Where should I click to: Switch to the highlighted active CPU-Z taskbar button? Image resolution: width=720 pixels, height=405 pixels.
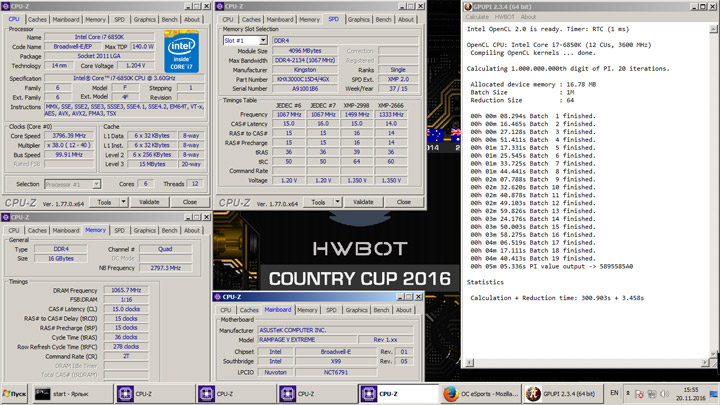tap(398, 394)
